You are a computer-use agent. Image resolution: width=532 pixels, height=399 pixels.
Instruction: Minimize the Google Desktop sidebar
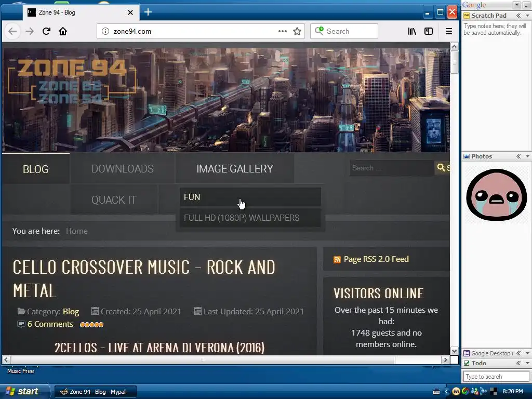[x=526, y=5]
